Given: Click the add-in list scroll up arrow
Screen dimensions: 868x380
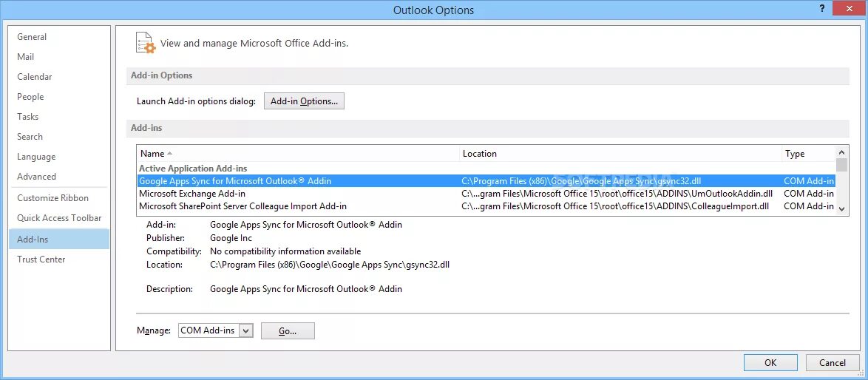Looking at the screenshot, I should pos(841,152).
